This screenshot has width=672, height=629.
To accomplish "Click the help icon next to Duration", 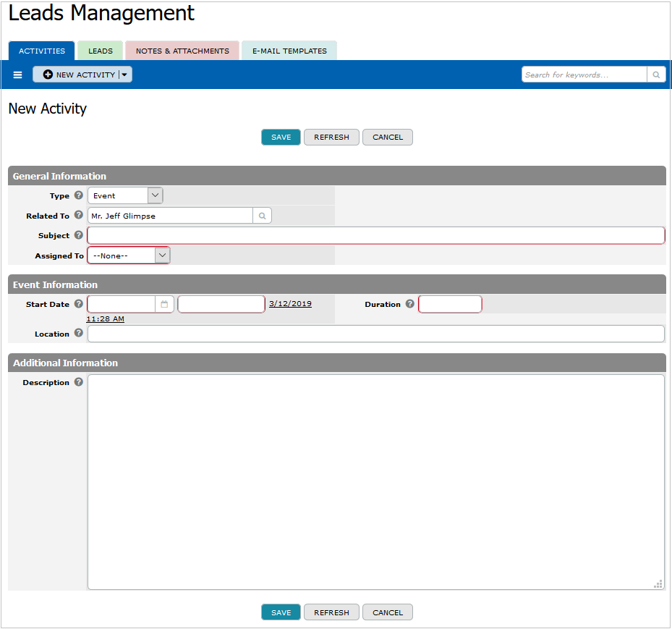I will point(410,304).
